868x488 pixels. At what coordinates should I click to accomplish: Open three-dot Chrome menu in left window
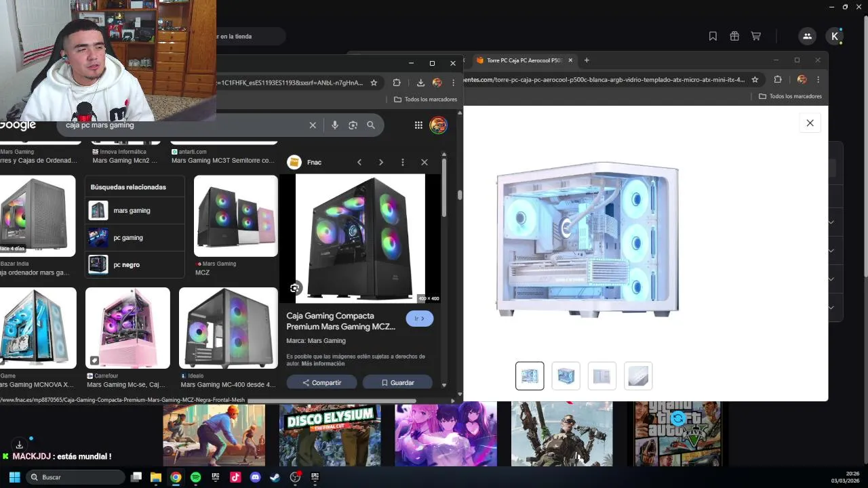tap(453, 83)
